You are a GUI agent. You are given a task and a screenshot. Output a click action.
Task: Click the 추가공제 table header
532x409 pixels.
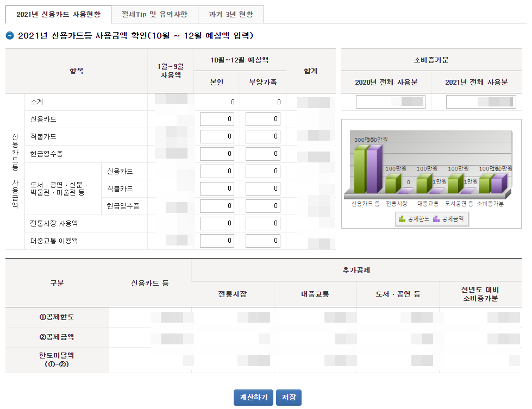356,270
